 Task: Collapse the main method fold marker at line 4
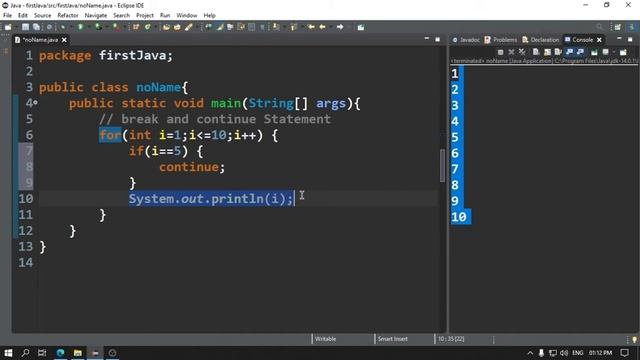[36, 103]
